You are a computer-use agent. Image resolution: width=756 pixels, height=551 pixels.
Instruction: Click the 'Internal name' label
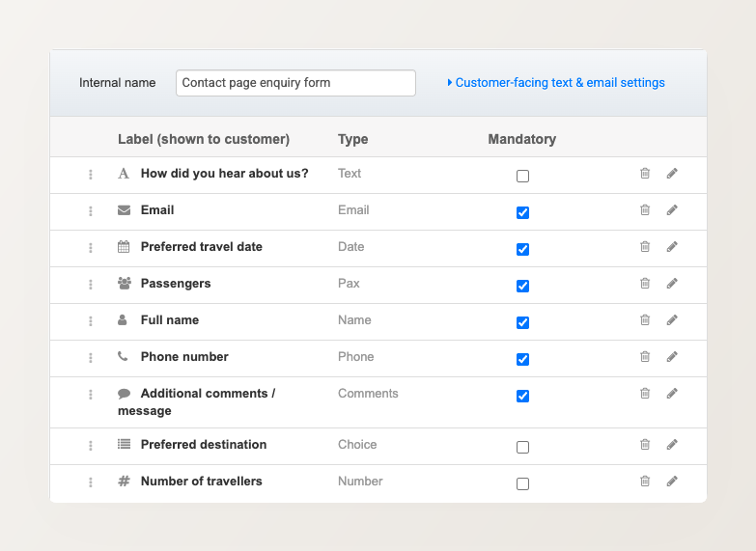click(x=117, y=83)
